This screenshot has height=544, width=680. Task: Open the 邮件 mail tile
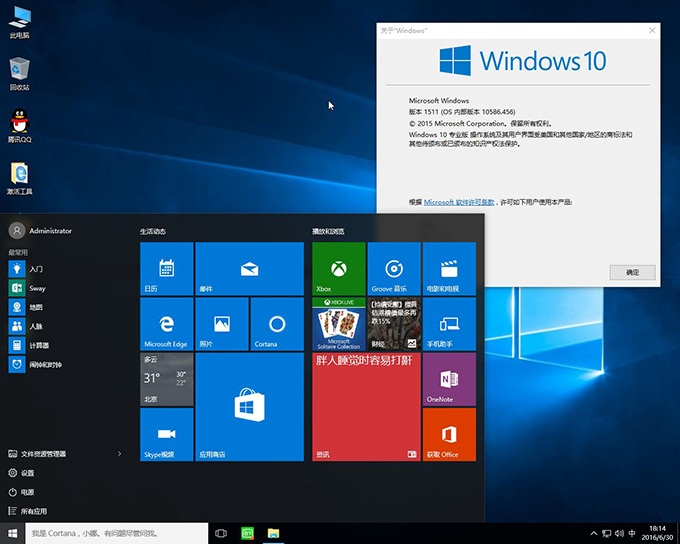(249, 268)
